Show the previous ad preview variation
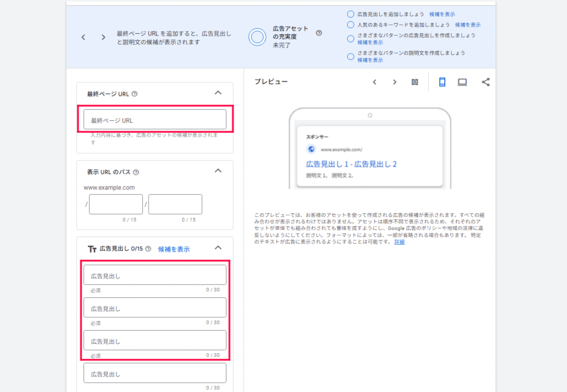 pyautogui.click(x=375, y=81)
